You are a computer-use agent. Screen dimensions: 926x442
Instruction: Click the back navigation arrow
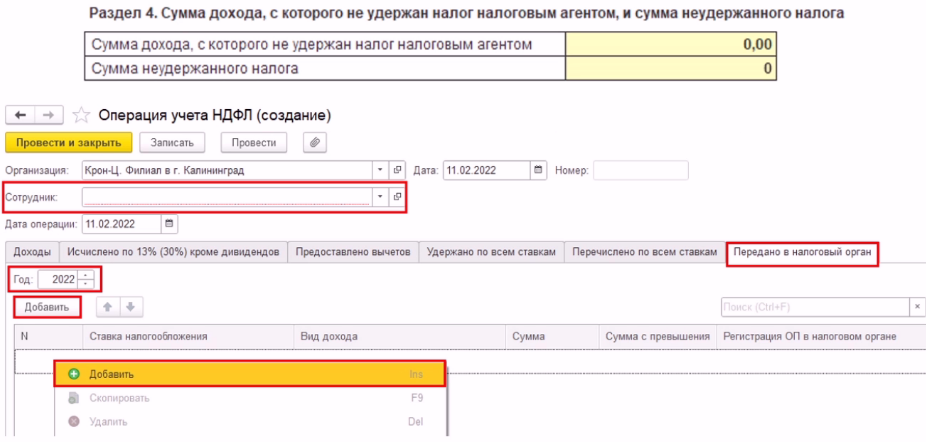point(21,115)
